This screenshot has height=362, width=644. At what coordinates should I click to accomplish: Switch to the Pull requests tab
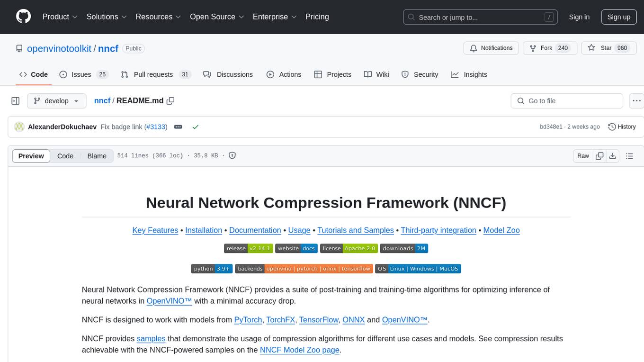click(x=156, y=74)
